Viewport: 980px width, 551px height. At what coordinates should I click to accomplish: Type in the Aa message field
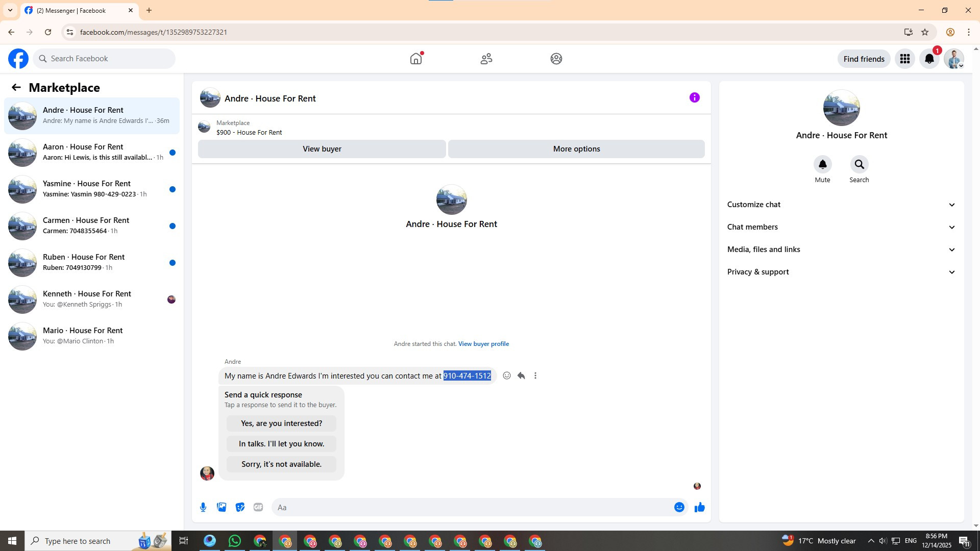point(470,507)
